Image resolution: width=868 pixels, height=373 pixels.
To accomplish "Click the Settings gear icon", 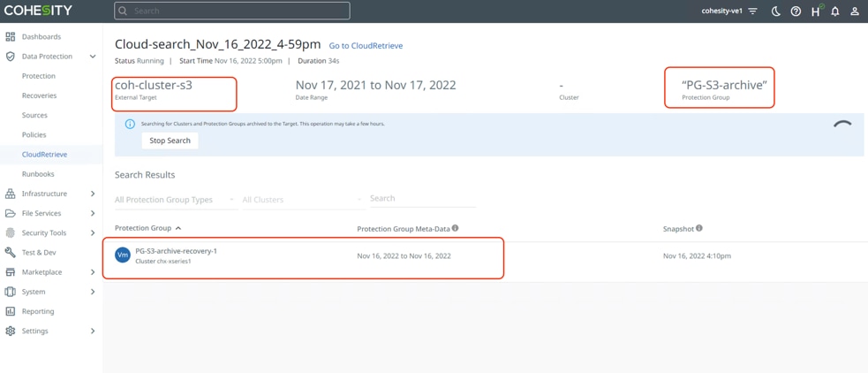I will pyautogui.click(x=10, y=331).
